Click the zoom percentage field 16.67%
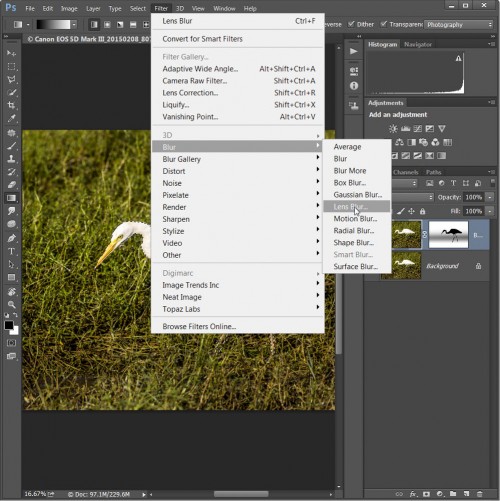 click(x=35, y=494)
